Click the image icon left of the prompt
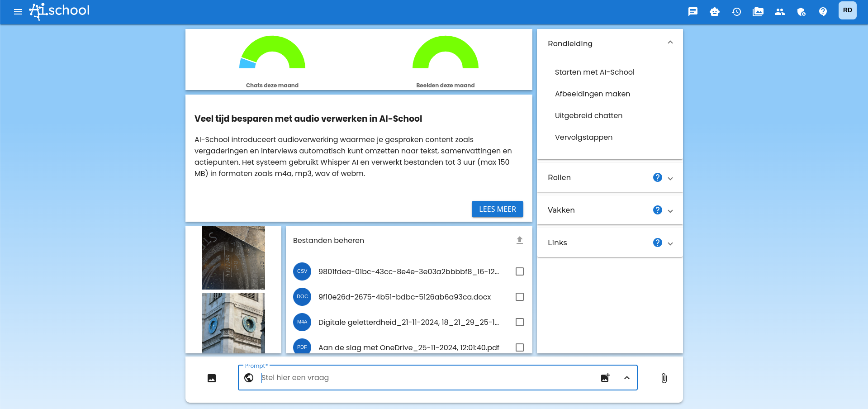Image resolution: width=868 pixels, height=409 pixels. pos(212,378)
